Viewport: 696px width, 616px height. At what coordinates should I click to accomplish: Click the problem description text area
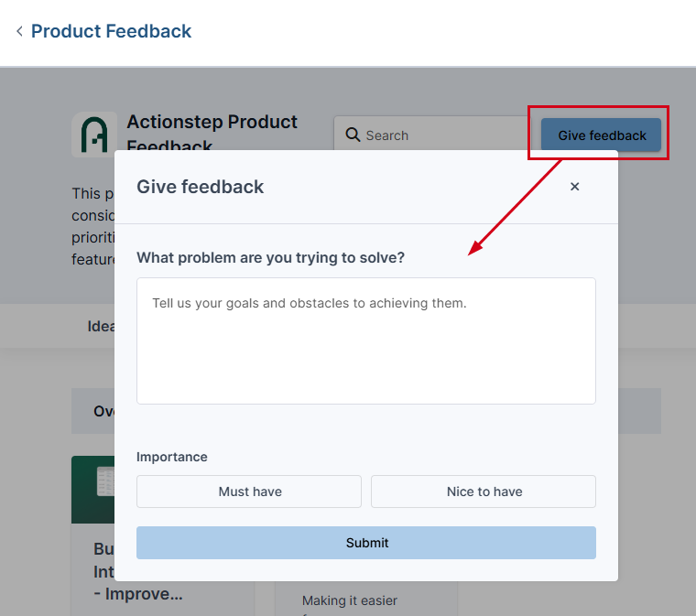[x=366, y=340]
